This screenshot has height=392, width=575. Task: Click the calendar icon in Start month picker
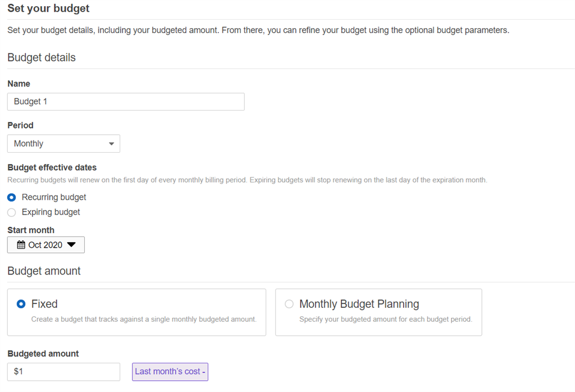click(22, 244)
